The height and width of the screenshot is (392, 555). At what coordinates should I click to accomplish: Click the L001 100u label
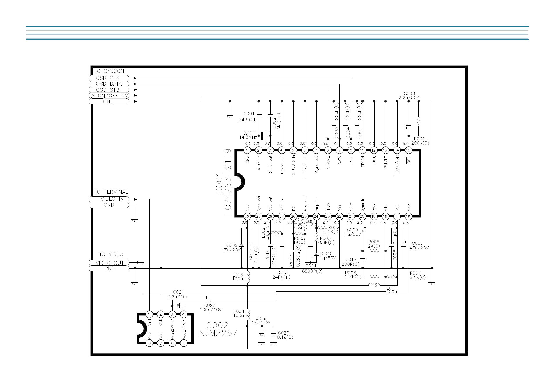[x=392, y=290]
